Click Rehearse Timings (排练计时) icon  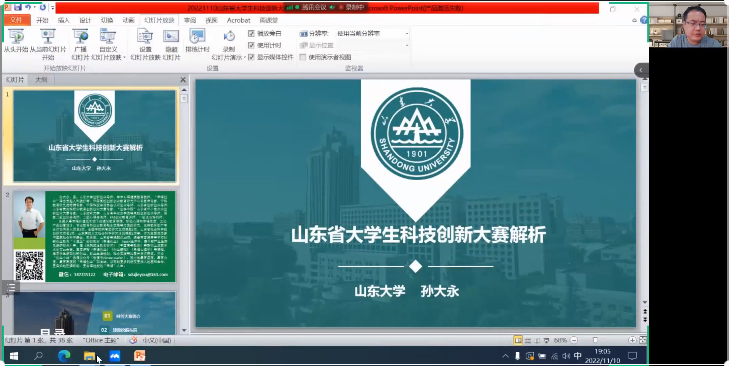click(197, 36)
